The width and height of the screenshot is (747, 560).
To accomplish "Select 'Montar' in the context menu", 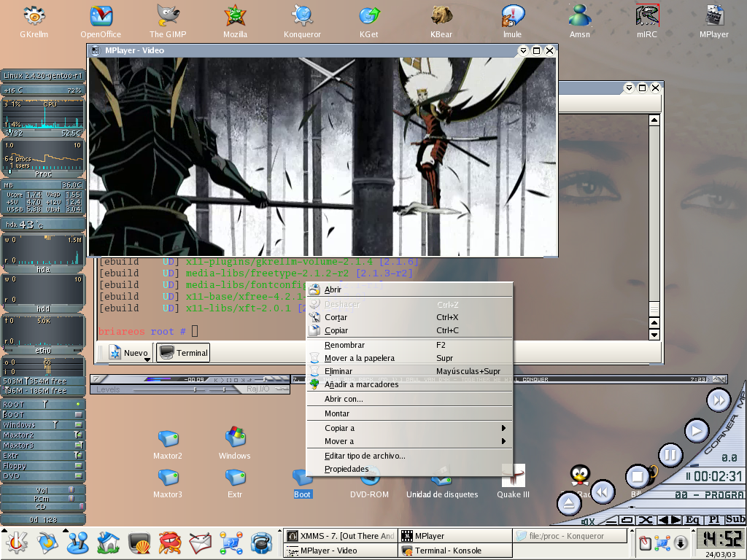I will [x=410, y=413].
